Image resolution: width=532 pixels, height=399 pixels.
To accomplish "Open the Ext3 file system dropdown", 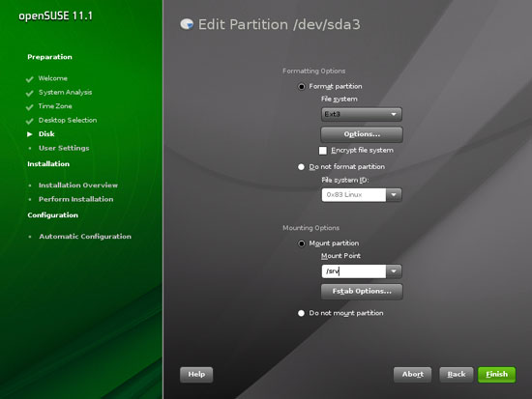I will pos(362,114).
